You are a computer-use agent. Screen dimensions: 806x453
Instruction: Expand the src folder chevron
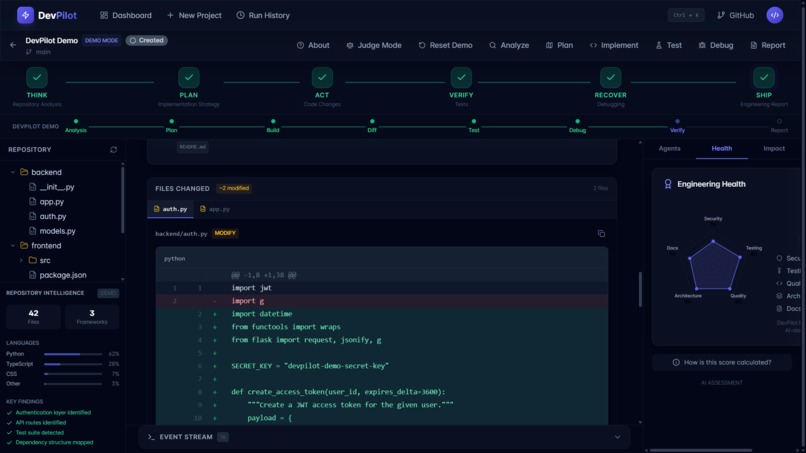pyautogui.click(x=21, y=260)
